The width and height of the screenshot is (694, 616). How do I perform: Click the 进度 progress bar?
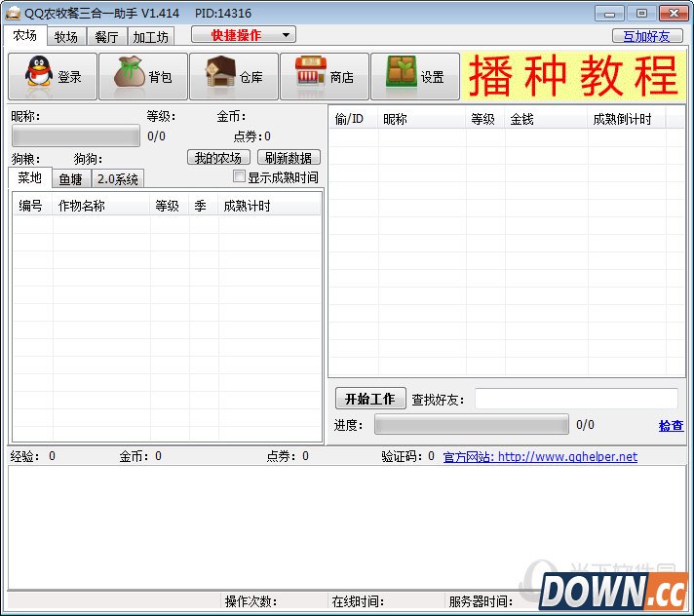(x=471, y=425)
